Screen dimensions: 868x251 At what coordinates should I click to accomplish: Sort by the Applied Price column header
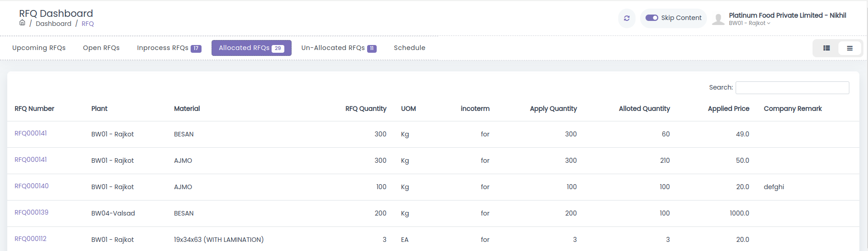point(728,109)
